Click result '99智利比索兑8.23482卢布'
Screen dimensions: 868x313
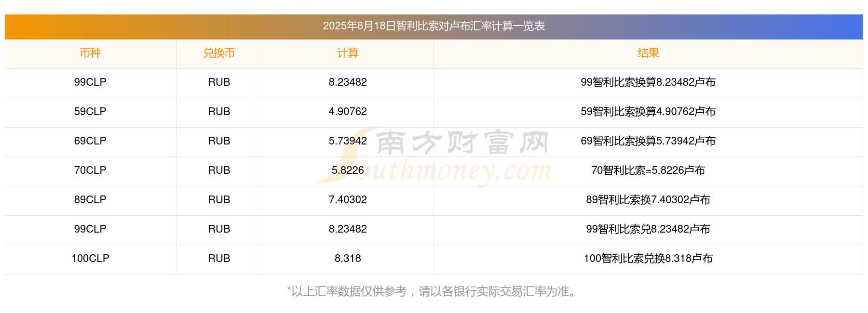(x=648, y=229)
